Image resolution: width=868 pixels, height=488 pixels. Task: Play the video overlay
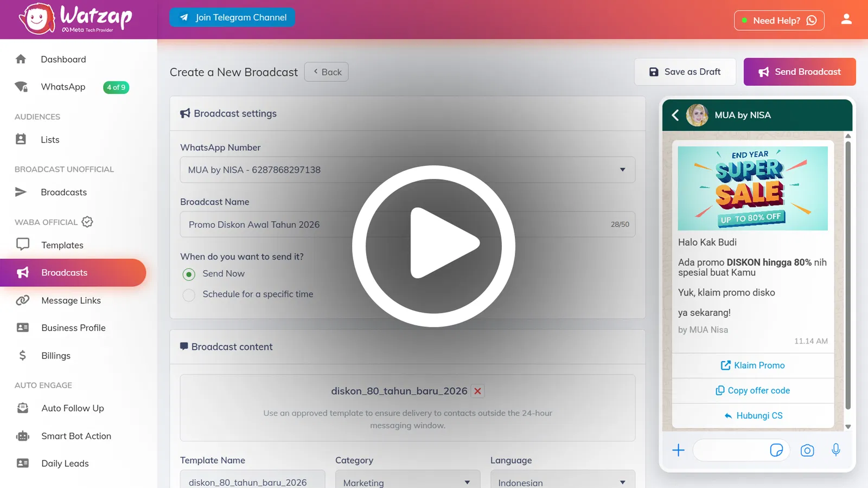pyautogui.click(x=433, y=246)
